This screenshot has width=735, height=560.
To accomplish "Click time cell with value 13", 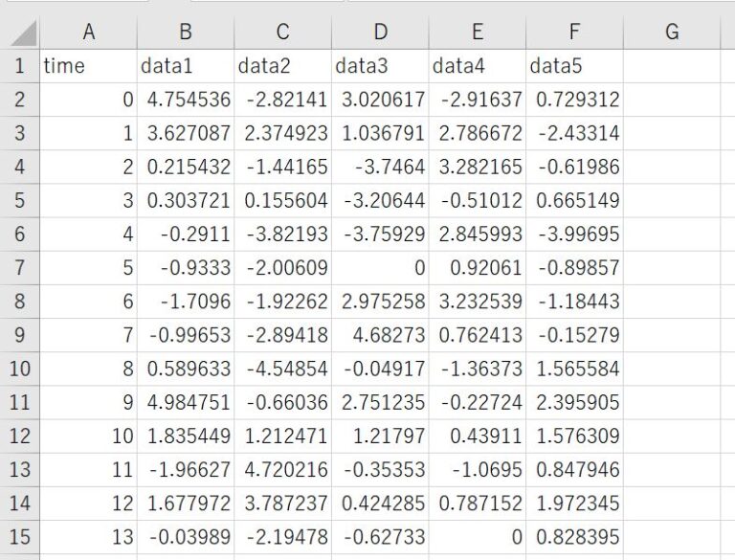I will pos(88,537).
